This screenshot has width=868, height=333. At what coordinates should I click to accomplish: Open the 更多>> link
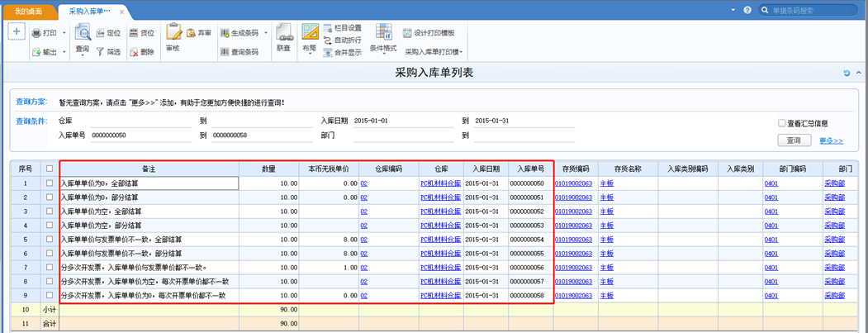[831, 140]
